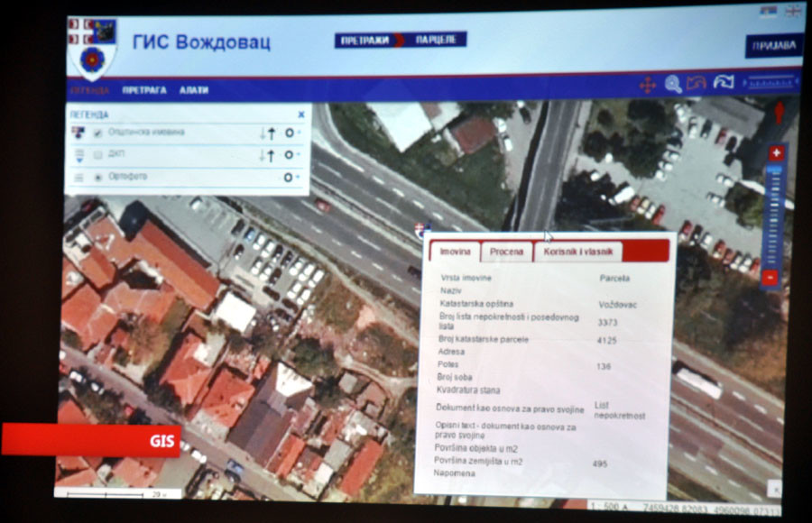This screenshot has width=812, height=523.
Task: Switch to the Procena tab
Action: pos(506,252)
